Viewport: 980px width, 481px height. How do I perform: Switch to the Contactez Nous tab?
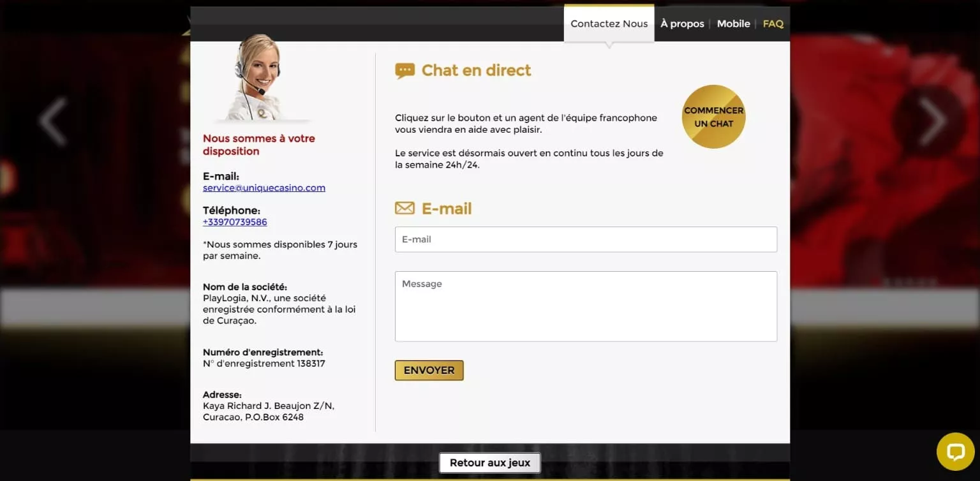(x=609, y=24)
